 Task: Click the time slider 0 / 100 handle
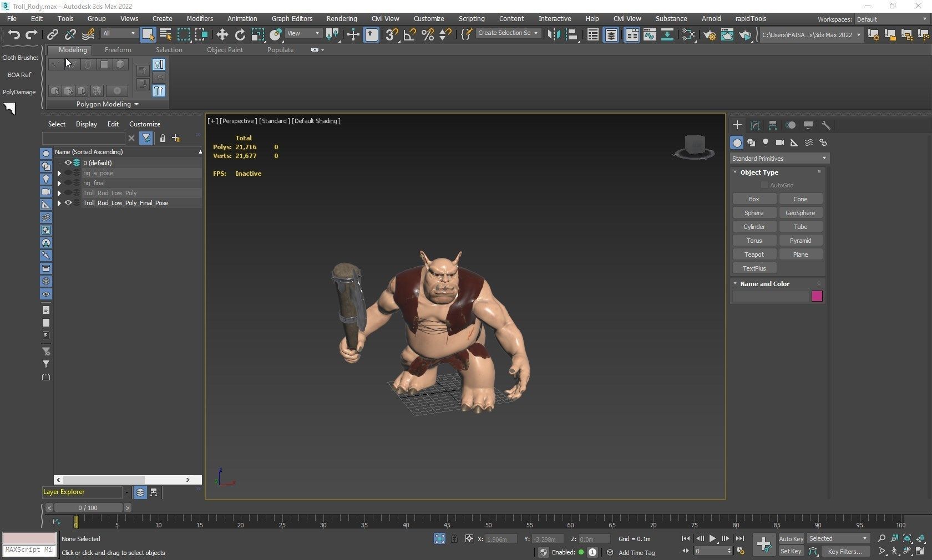pos(88,508)
